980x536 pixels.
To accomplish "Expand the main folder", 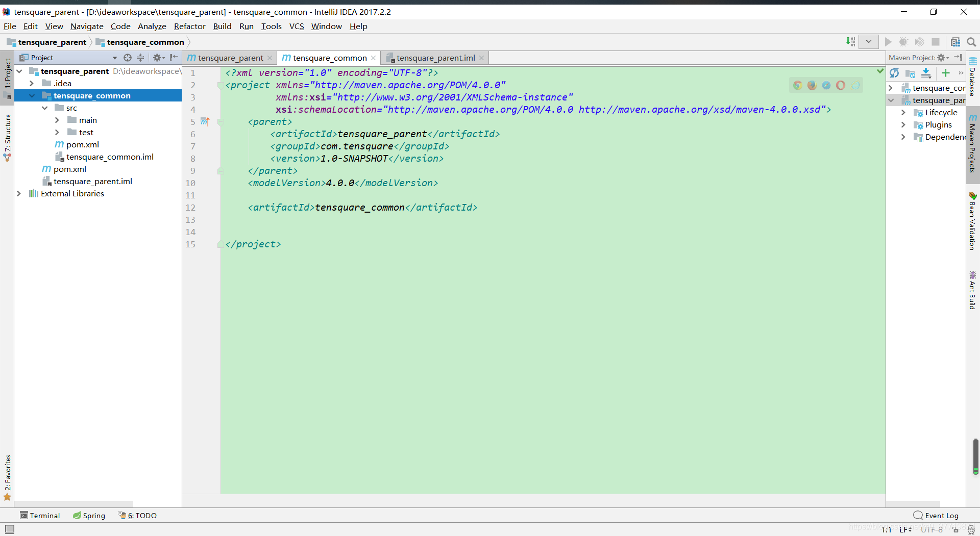I will (x=57, y=120).
